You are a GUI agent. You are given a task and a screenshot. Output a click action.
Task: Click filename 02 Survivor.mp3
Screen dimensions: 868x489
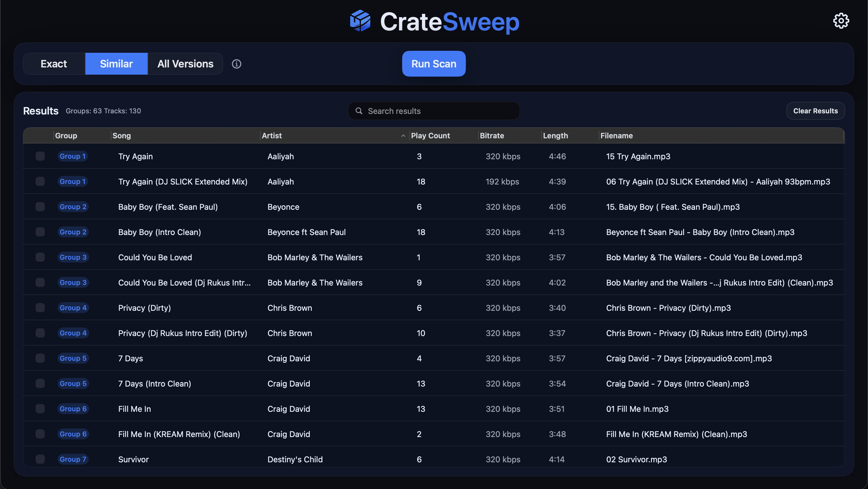[636, 459]
